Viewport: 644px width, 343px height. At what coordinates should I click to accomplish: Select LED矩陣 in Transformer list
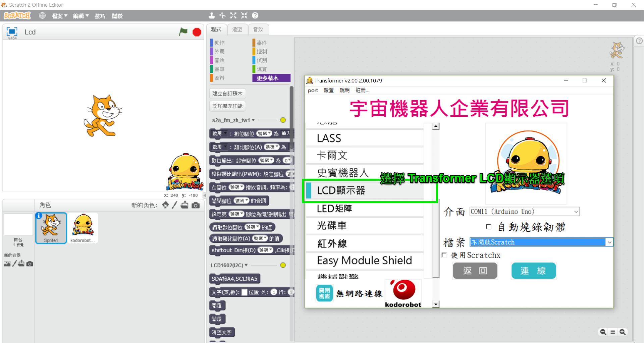click(365, 209)
